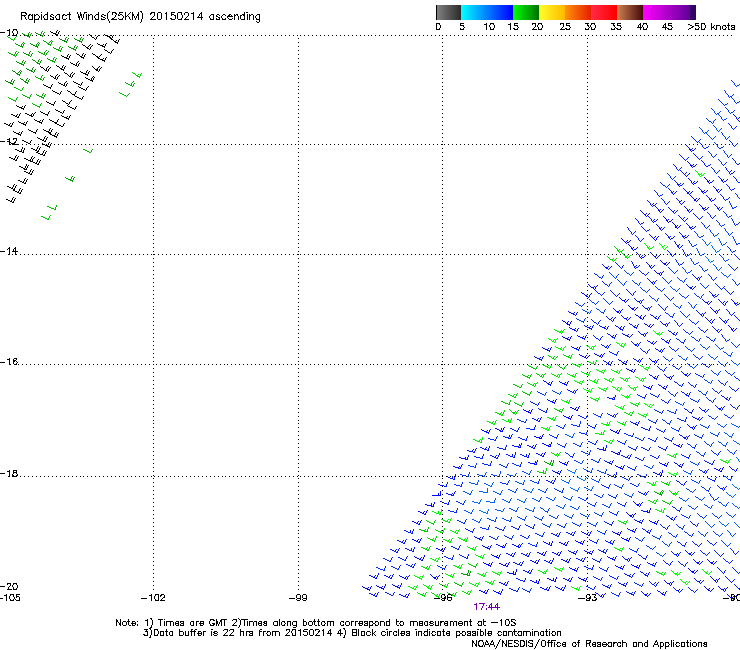Image resolution: width=740 pixels, height=650 pixels.
Task: Click the '10' label under the color bar
Action: [x=489, y=27]
